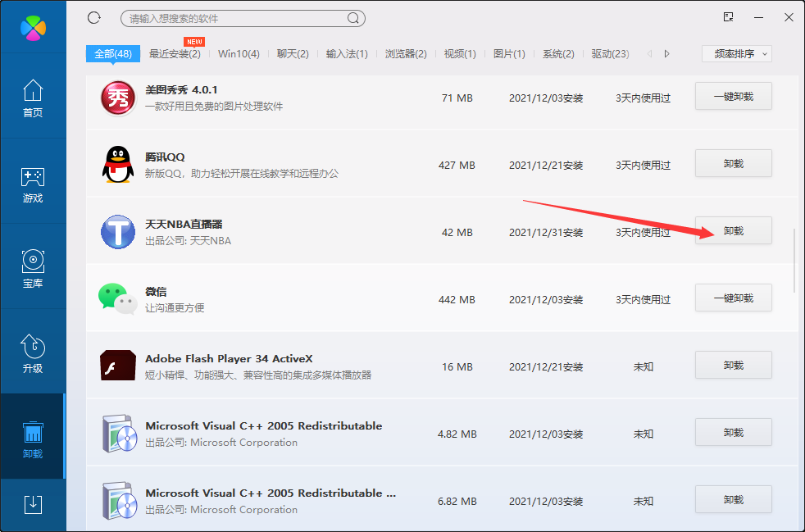
Task: Switch to the 最近安装(2) tab
Action: 175,54
